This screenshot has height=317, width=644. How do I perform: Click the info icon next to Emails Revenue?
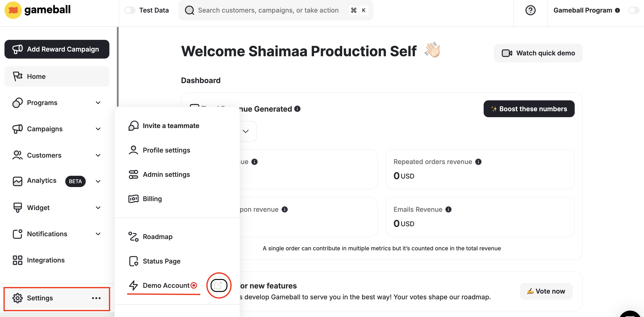point(448,209)
